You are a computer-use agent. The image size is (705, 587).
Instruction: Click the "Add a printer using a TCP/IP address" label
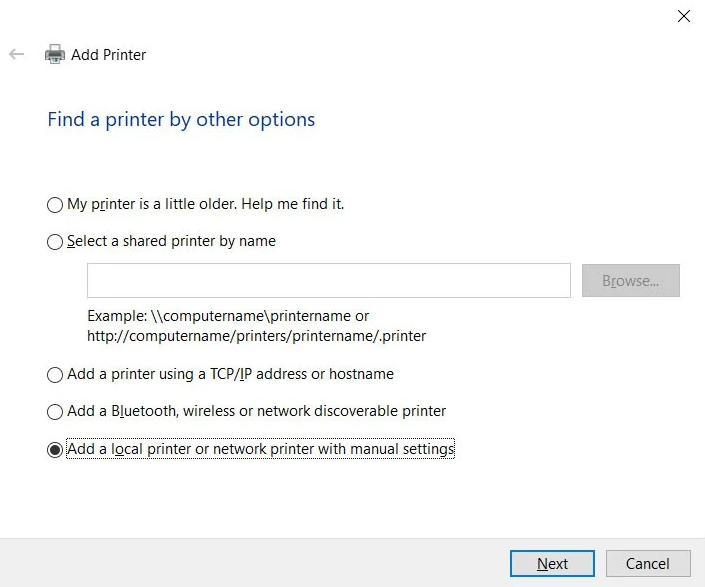(230, 374)
